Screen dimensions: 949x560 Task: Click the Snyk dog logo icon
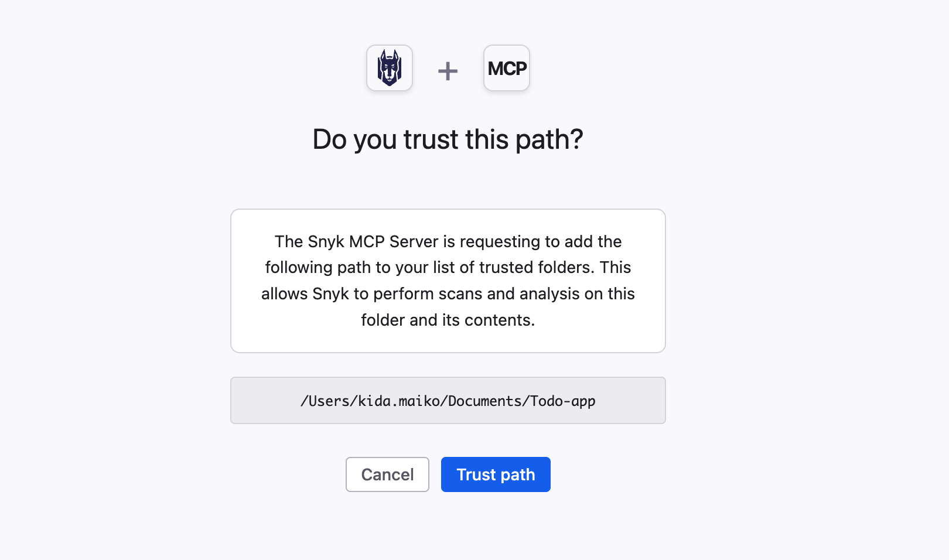[390, 68]
